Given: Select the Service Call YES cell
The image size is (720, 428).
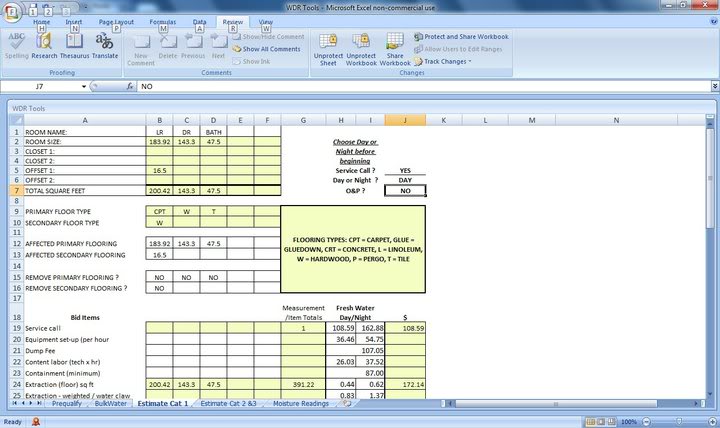Looking at the screenshot, I should (x=404, y=170).
